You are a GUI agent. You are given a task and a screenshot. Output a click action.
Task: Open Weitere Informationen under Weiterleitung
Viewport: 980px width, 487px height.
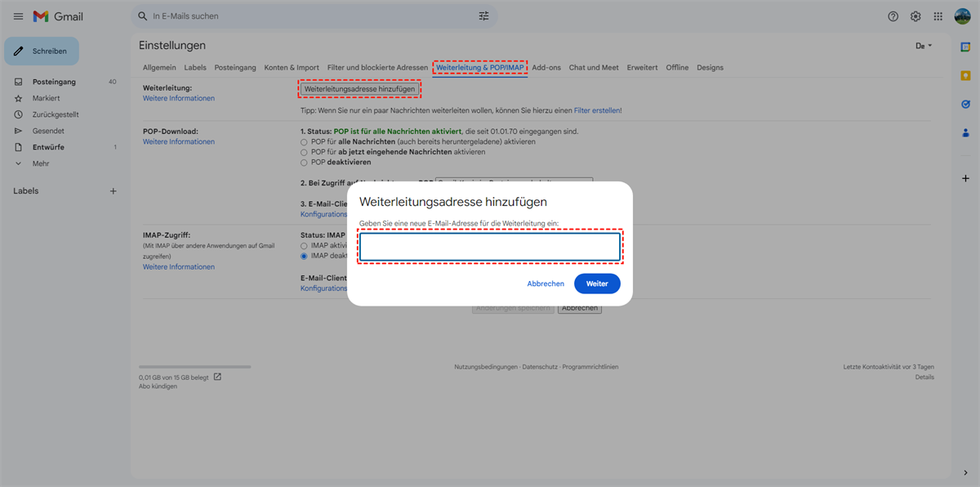pos(179,98)
